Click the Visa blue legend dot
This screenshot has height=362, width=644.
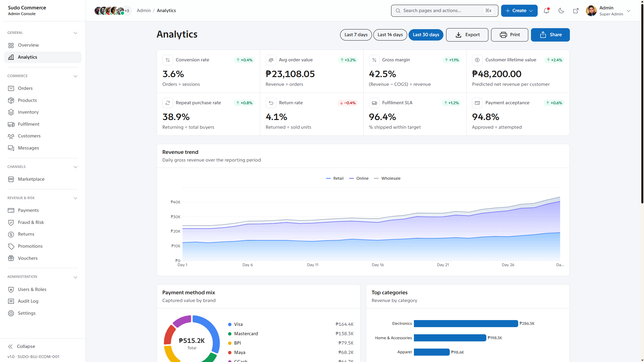(x=230, y=324)
